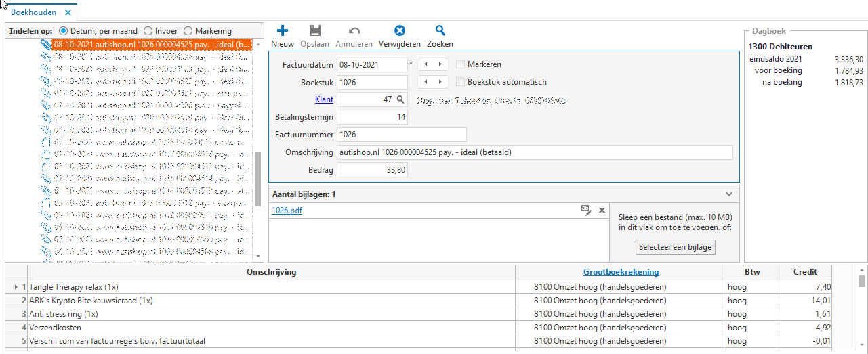Click next-date arrow beside Factuurdatum
Viewport: 868px width, 354px height.
coord(440,64)
